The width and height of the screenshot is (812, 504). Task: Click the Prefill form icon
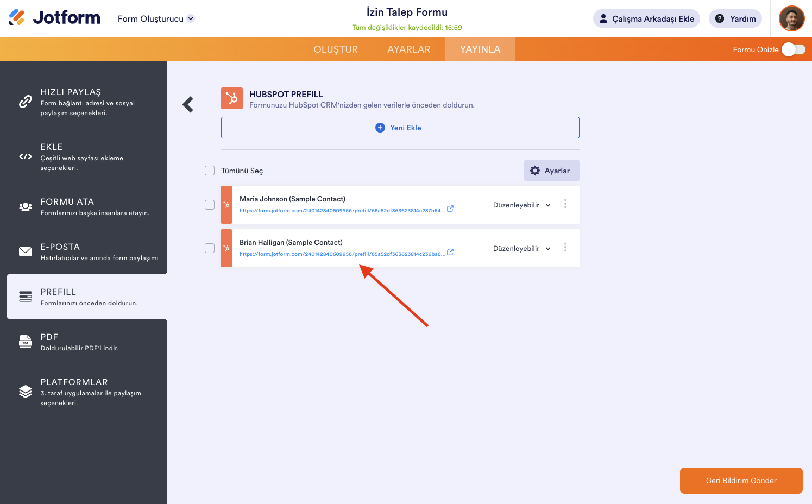click(x=26, y=297)
